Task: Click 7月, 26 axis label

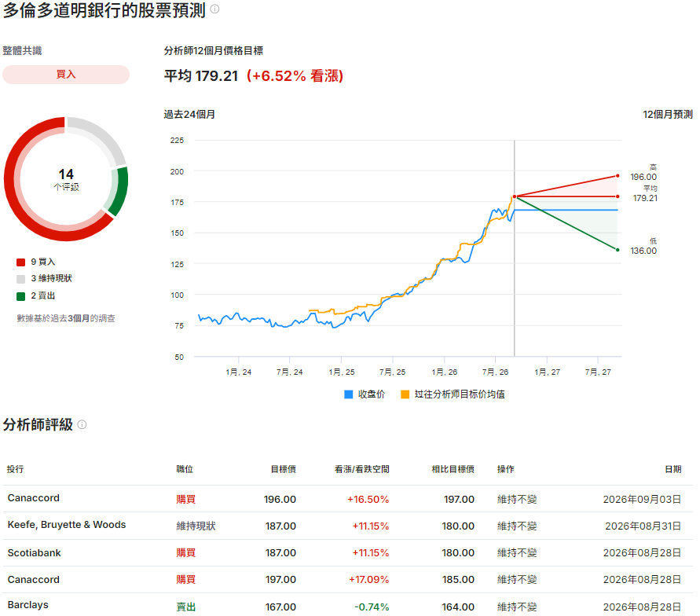Action: tap(495, 372)
